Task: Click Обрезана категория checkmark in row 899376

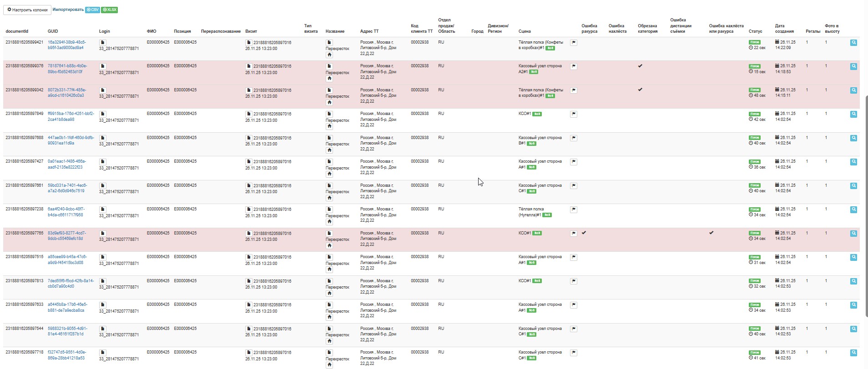Action: [x=640, y=66]
